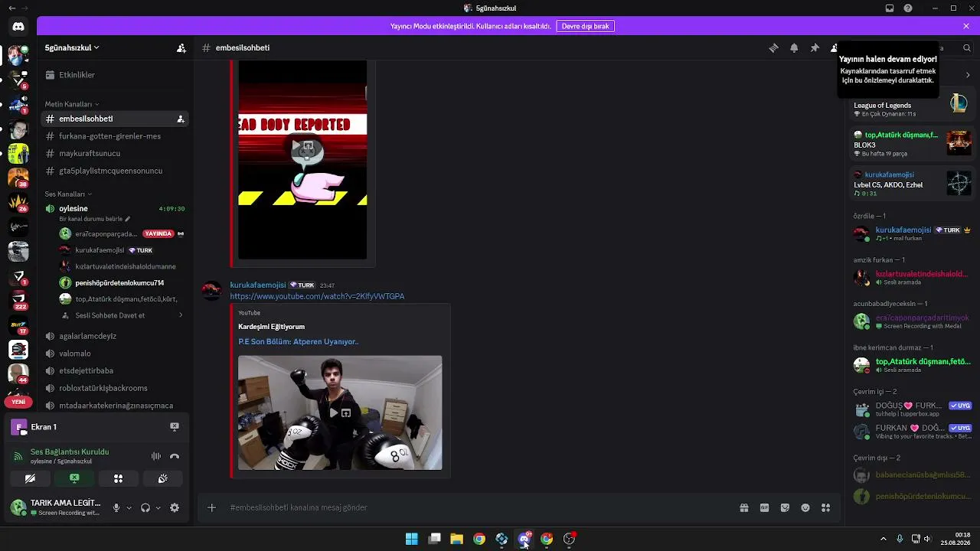Click Sesli Sohbete Davet et
Image resolution: width=980 pixels, height=551 pixels.
109,315
